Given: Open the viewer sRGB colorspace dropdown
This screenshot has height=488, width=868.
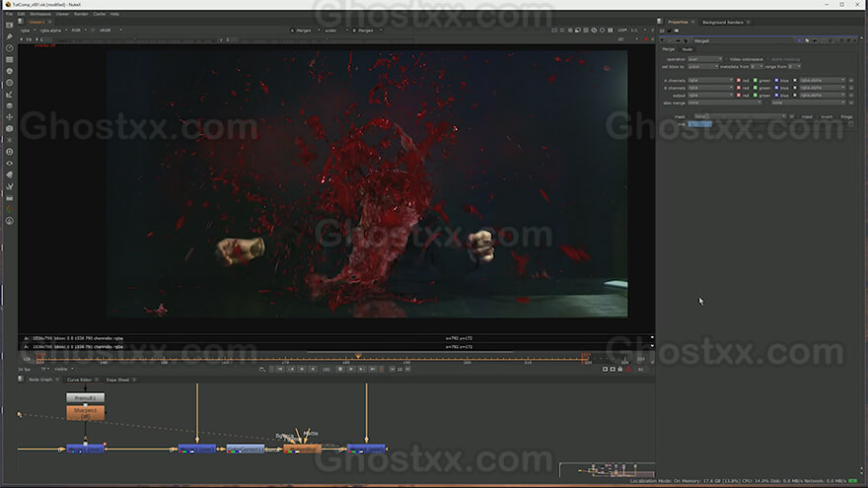Looking at the screenshot, I should click(x=110, y=31).
